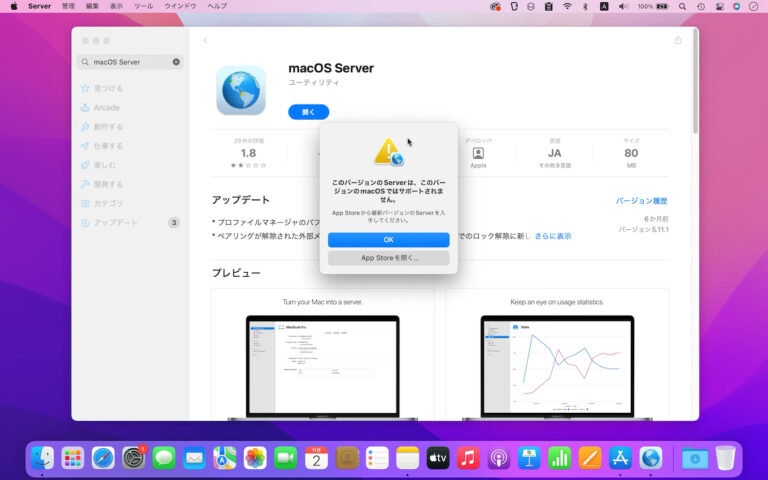Open Messages from the Dock
This screenshot has height=480, width=768.
(164, 458)
